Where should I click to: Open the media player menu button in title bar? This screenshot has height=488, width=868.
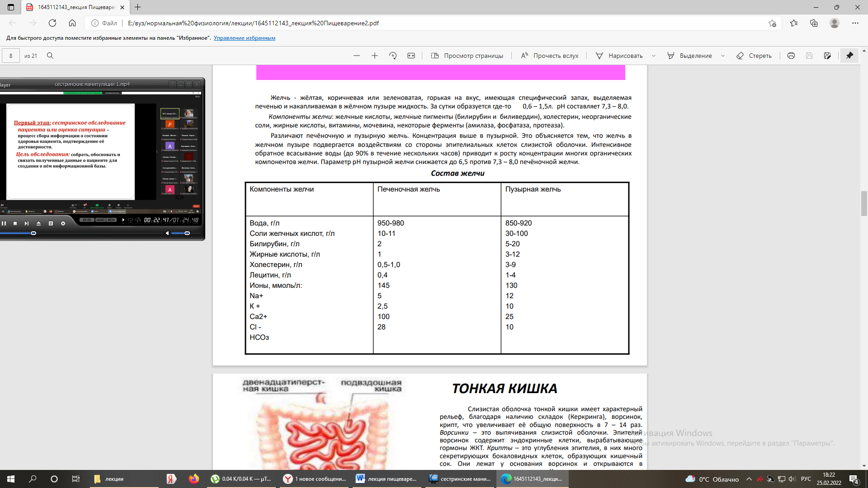(172, 84)
